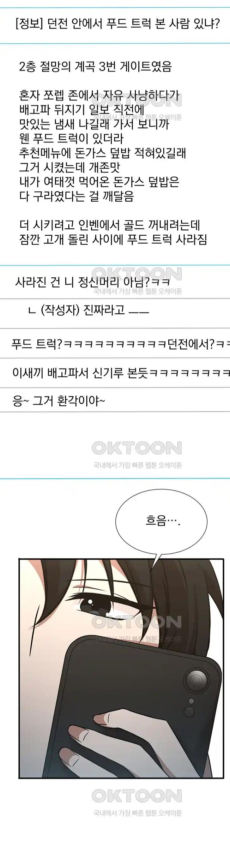
Task: Select the comment starting with '푸드 트럭?ㅋㅋㅋ'
Action: [x=121, y=345]
